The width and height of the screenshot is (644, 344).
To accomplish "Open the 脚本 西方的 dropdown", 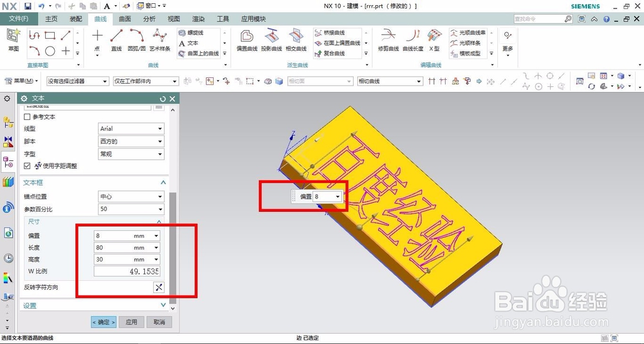I will [x=131, y=141].
